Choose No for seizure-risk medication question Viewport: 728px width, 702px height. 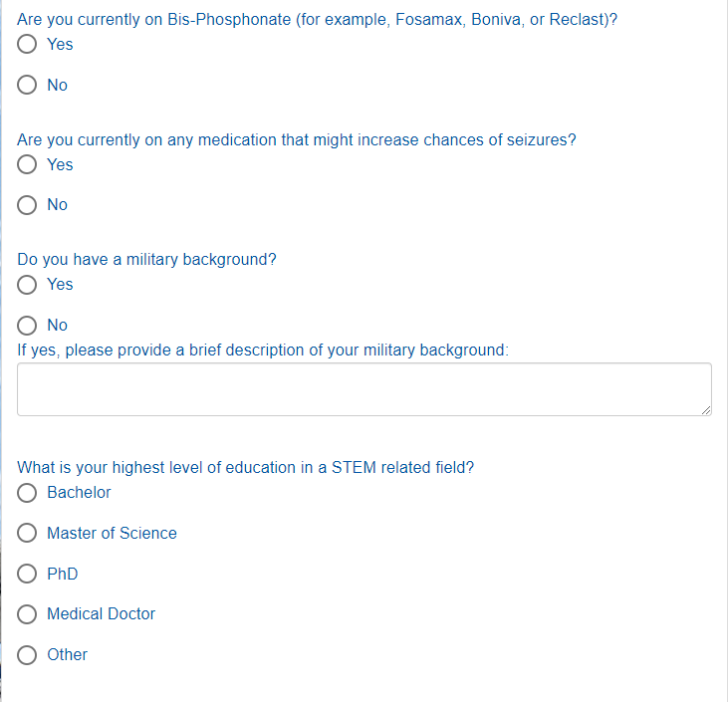click(x=28, y=205)
